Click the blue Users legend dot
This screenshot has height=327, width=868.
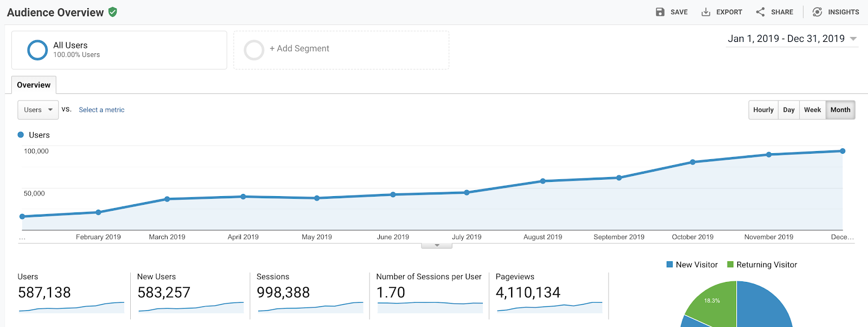point(21,135)
